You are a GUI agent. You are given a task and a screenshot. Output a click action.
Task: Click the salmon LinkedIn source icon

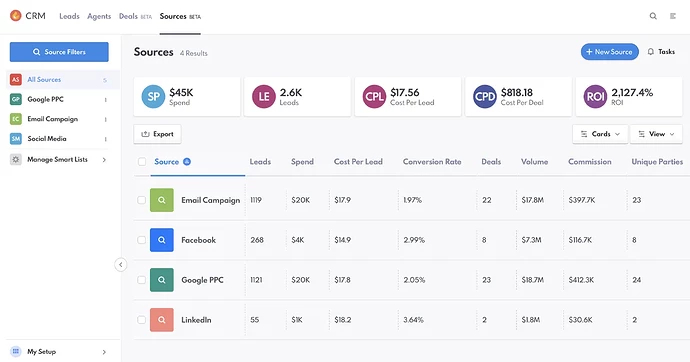(161, 320)
